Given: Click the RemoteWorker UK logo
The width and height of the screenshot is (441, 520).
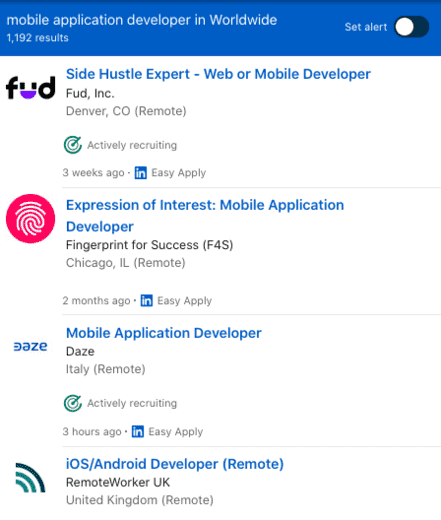Looking at the screenshot, I should point(30,478).
